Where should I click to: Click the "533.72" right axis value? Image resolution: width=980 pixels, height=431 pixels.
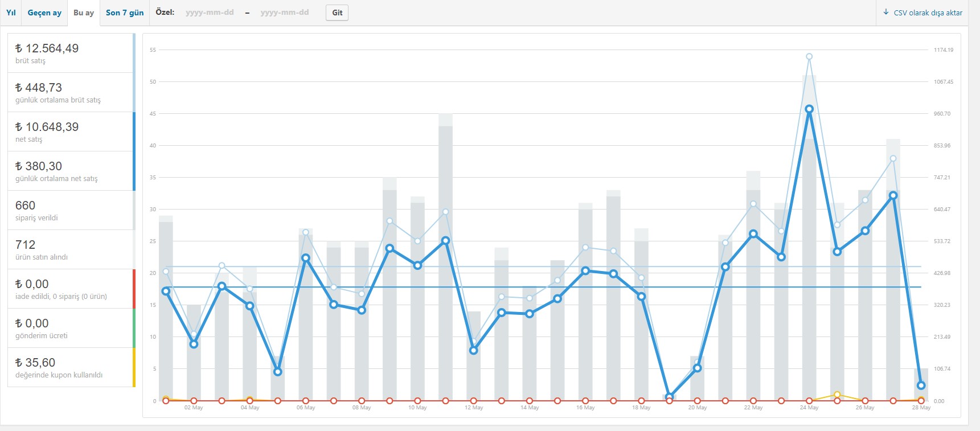pyautogui.click(x=942, y=241)
